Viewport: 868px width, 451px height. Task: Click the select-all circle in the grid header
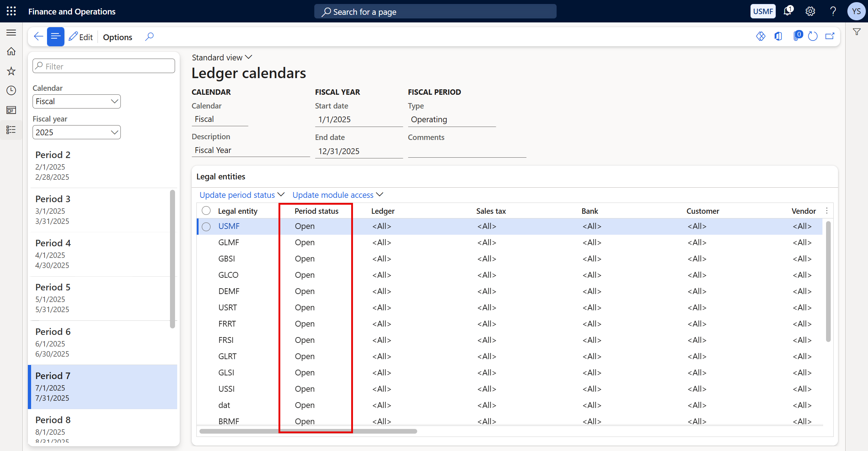tap(206, 210)
